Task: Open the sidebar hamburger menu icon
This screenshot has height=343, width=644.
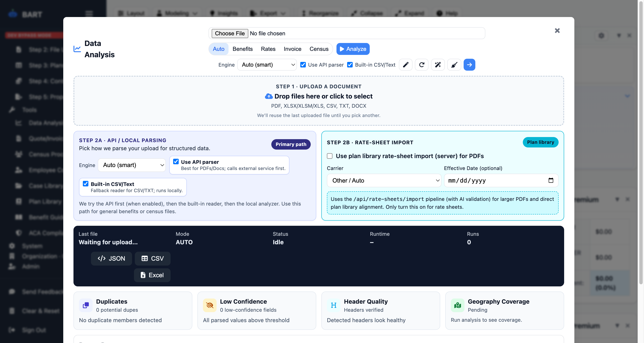Action: tap(89, 13)
